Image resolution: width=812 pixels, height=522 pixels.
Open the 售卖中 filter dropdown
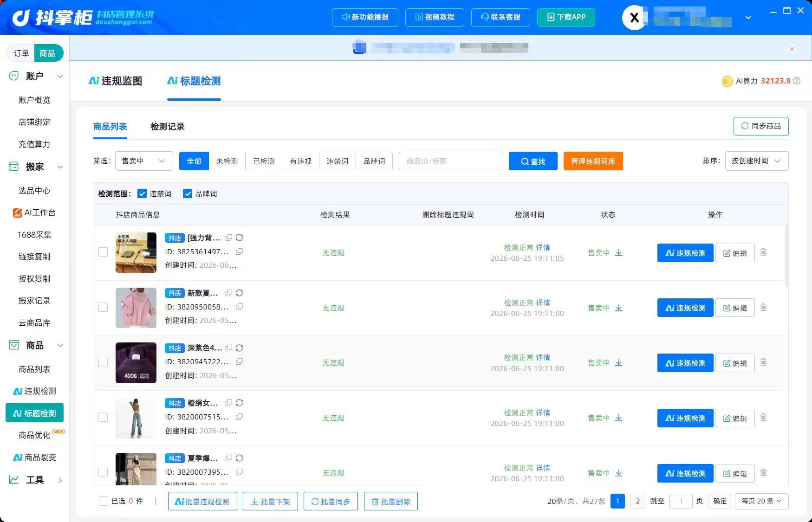[x=144, y=161]
